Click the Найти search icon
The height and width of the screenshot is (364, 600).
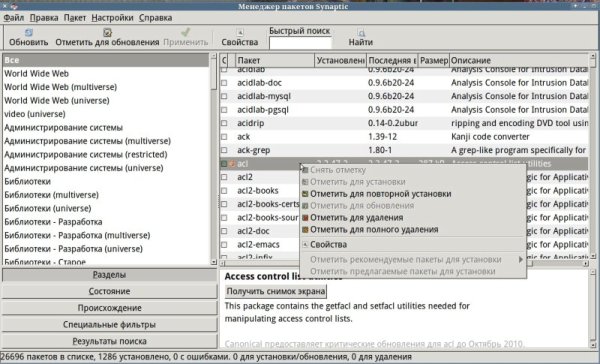361,33
